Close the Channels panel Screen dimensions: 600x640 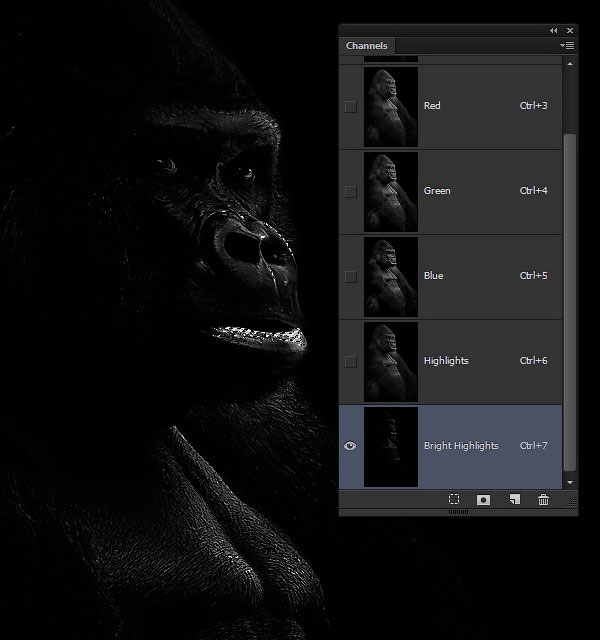[x=570, y=31]
